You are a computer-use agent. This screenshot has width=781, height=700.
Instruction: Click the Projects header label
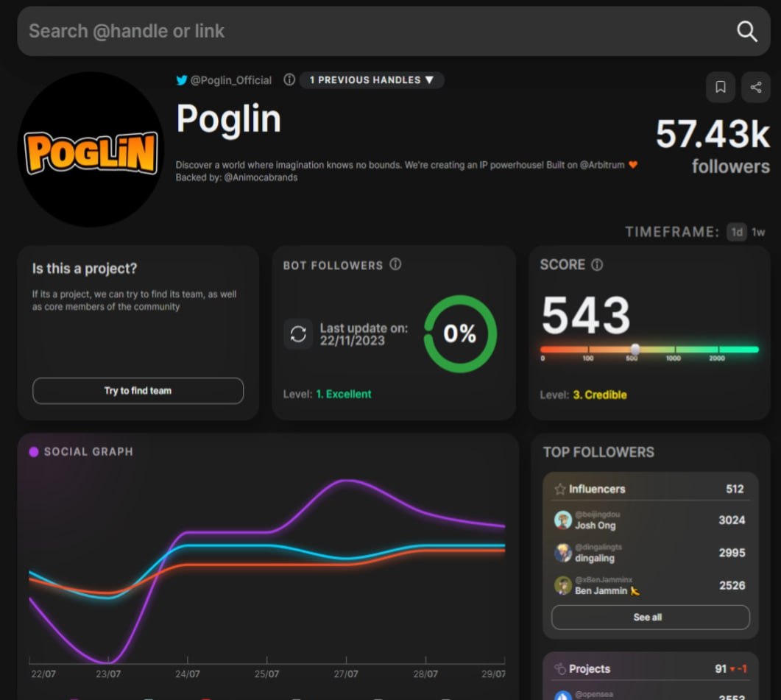click(589, 668)
